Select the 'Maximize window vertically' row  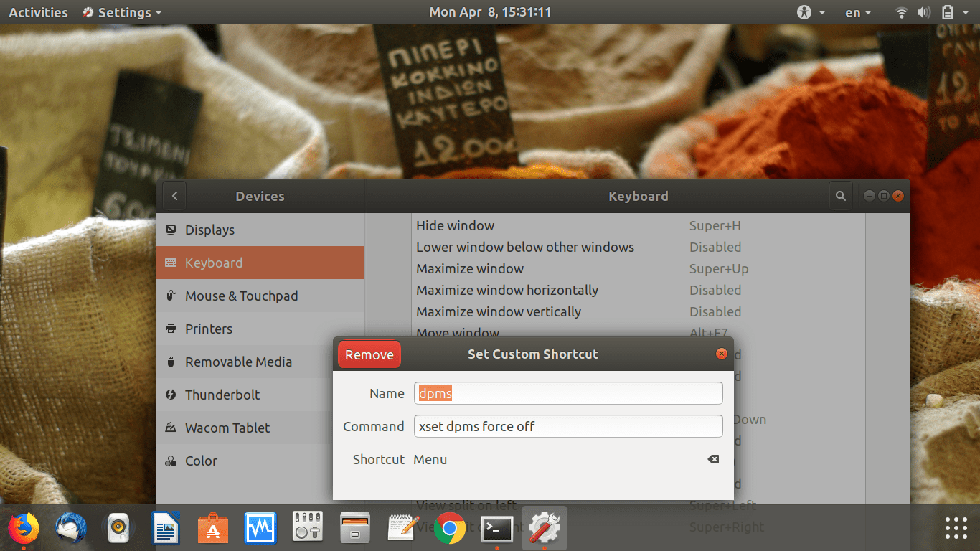639,311
